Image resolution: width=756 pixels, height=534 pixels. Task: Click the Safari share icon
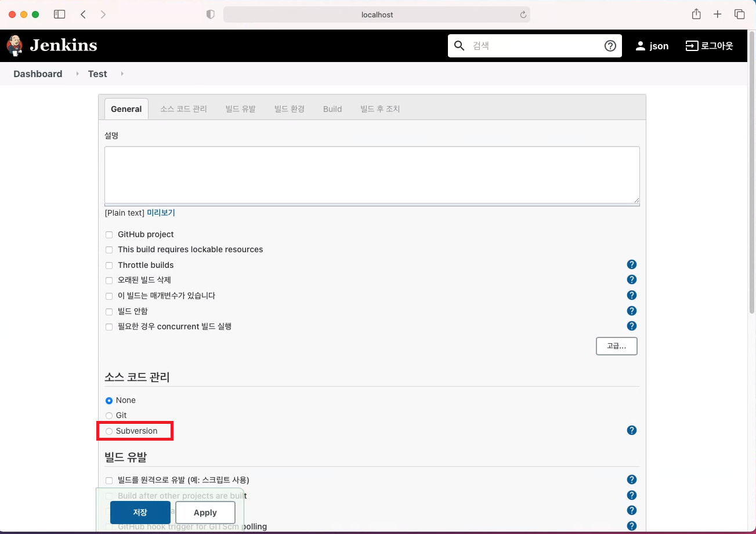pyautogui.click(x=696, y=14)
